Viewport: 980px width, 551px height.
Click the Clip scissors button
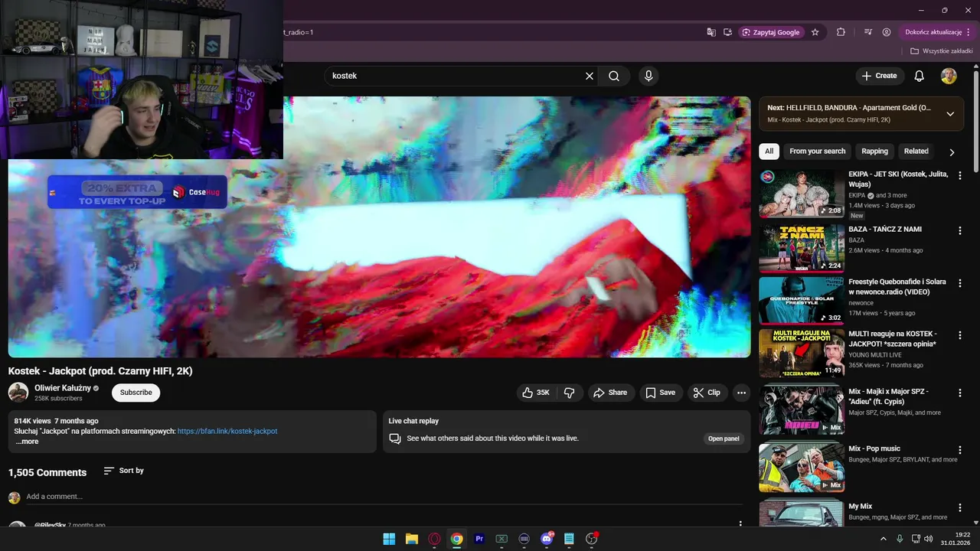[x=707, y=393]
